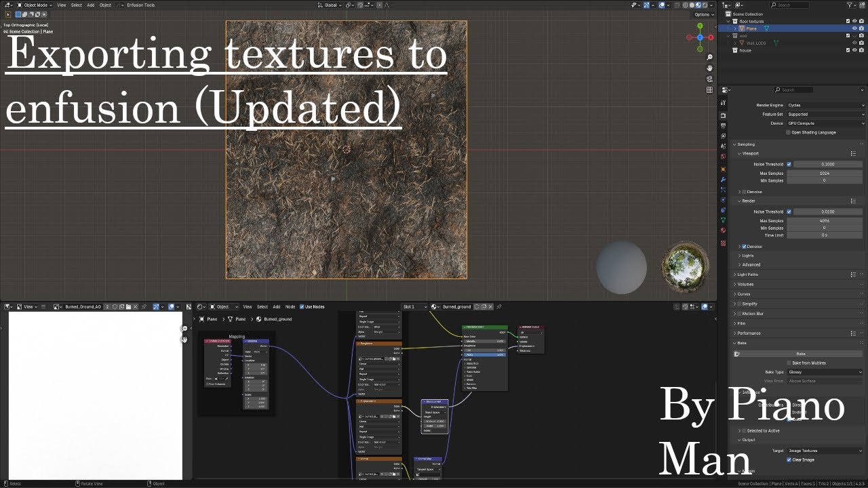Adjust the viewport Noise Threshold 0.1000 field
The image size is (868, 488).
(828, 164)
